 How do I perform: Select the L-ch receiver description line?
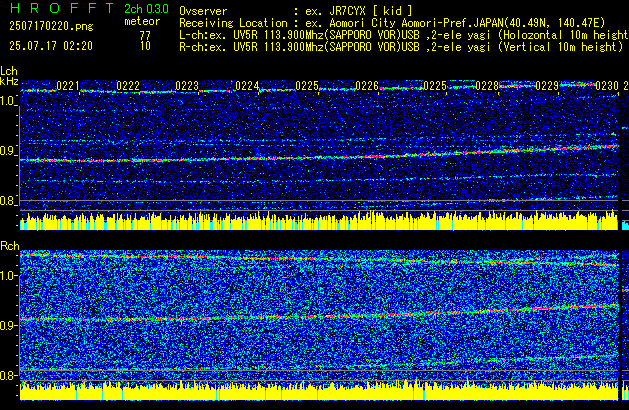[x=404, y=35]
